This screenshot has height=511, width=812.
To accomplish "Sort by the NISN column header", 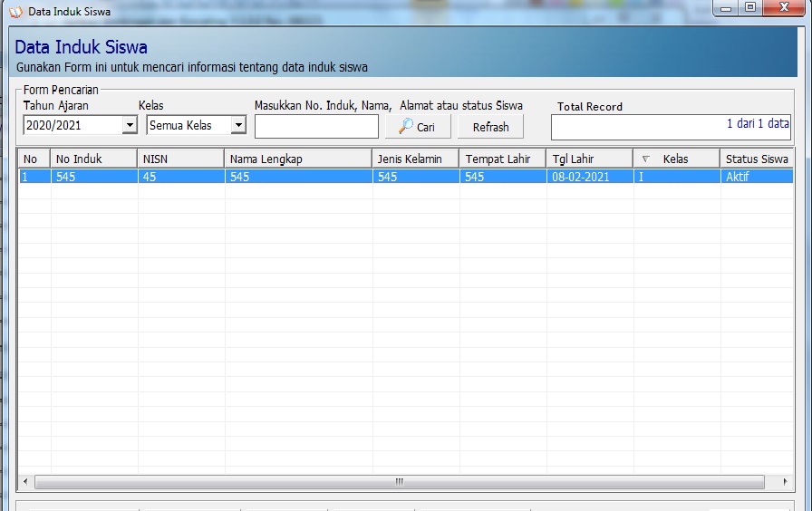I will (x=180, y=159).
